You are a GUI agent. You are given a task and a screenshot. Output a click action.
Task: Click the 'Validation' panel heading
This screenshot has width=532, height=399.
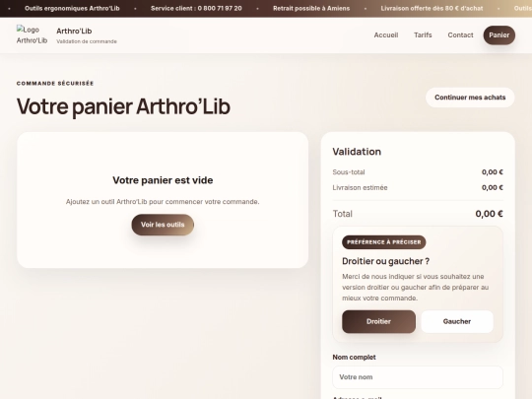357,152
